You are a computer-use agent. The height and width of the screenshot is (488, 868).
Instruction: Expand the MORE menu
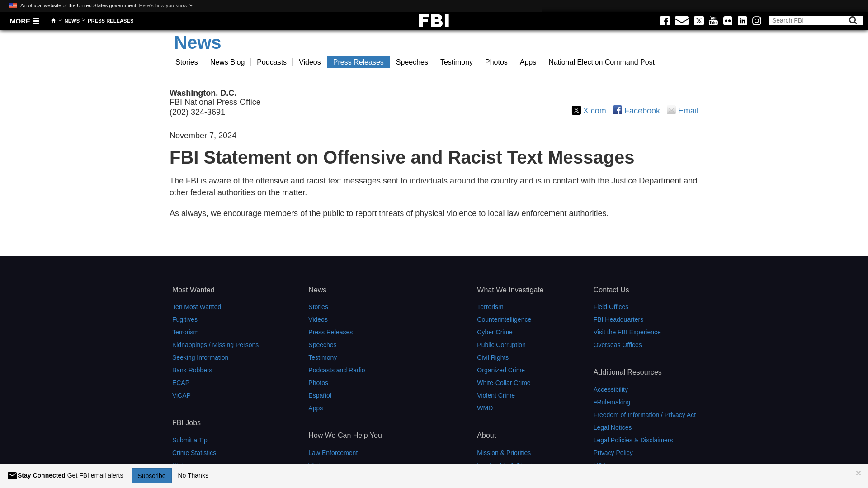24,21
